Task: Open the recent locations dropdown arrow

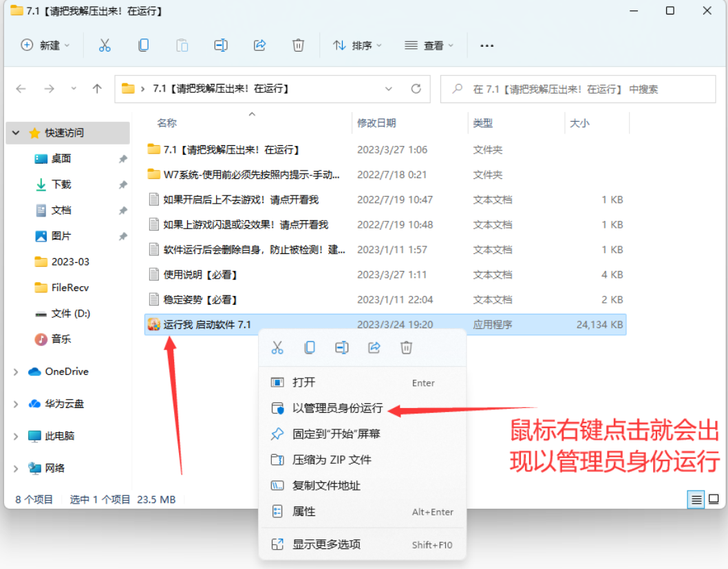Action: tap(74, 89)
